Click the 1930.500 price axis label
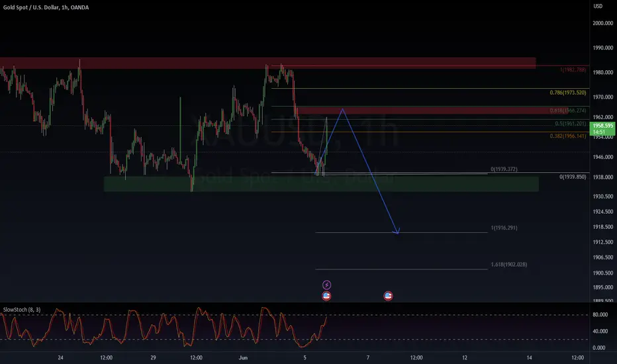 pyautogui.click(x=603, y=196)
